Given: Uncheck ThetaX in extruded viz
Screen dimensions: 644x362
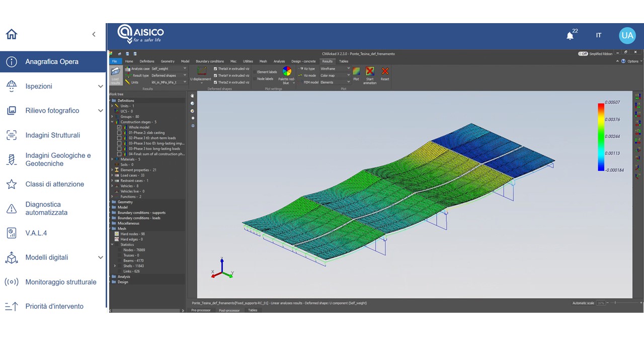Looking at the screenshot, I should point(216,69).
